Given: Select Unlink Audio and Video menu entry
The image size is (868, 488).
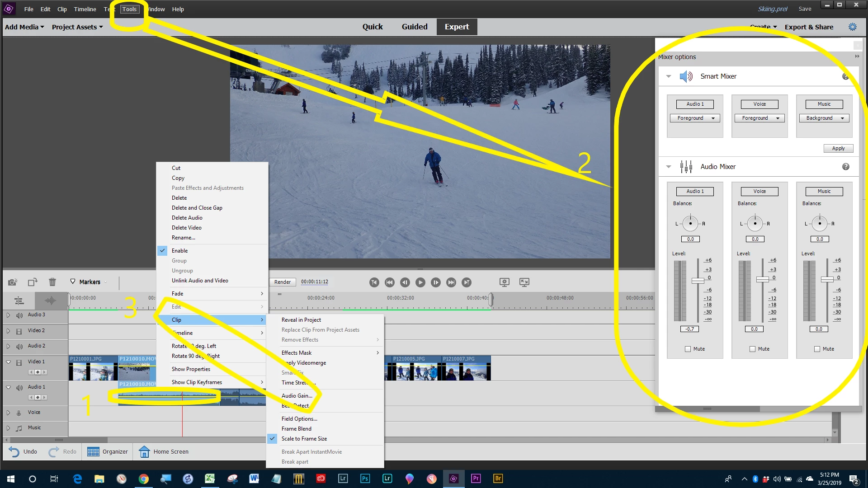Looking at the screenshot, I should (x=200, y=281).
